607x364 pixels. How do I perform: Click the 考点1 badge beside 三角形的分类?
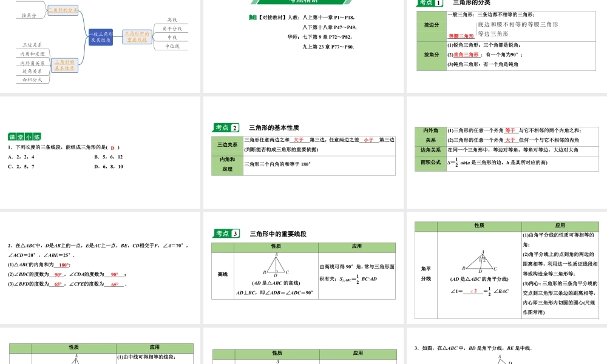pyautogui.click(x=430, y=3)
